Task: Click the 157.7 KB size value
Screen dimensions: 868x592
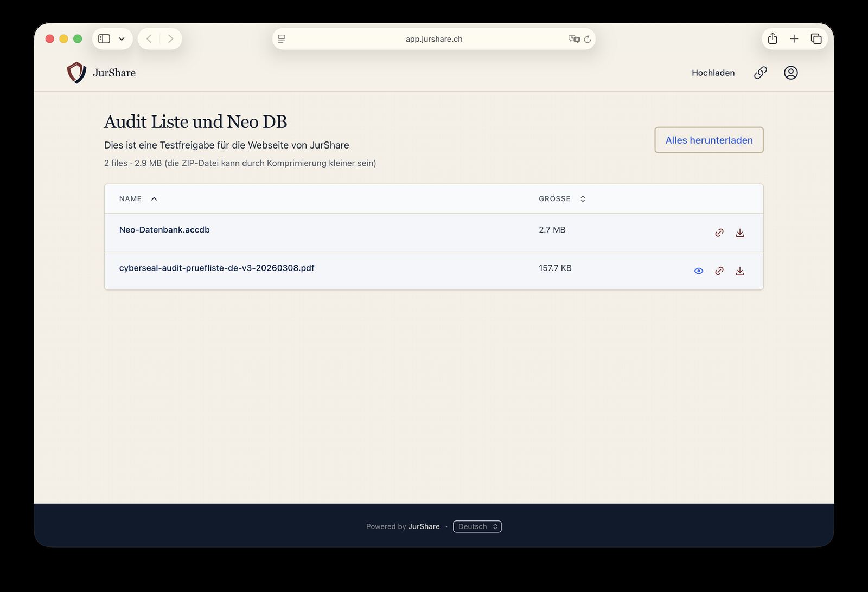Action: coord(555,268)
